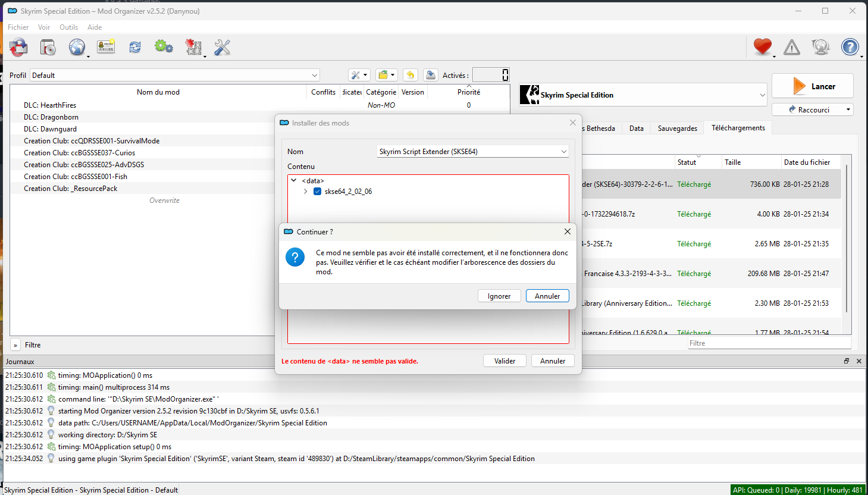868x495 pixels.
Task: Open the Skyrim Special Edition executable dropdown
Action: [643, 95]
